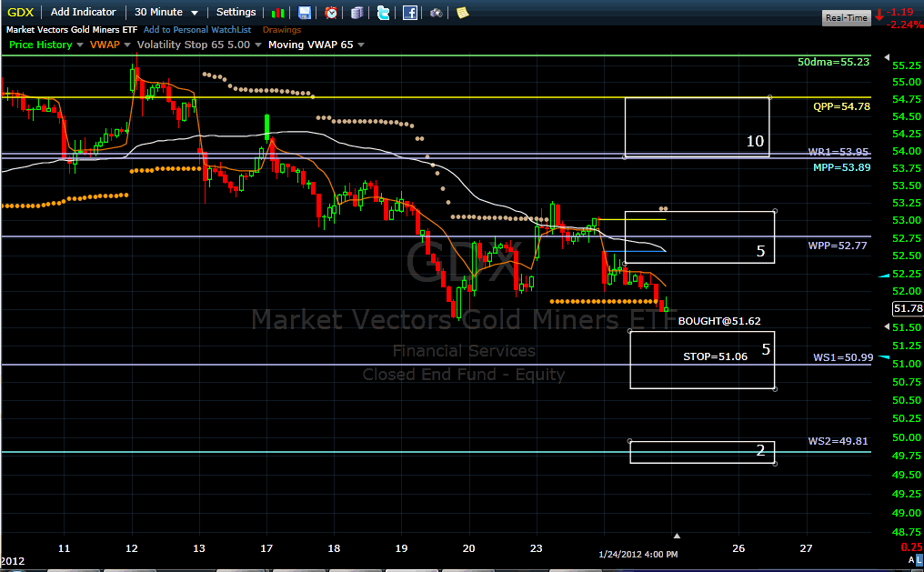This screenshot has height=572, width=924.
Task: Open the Add Indicator menu
Action: pos(83,12)
